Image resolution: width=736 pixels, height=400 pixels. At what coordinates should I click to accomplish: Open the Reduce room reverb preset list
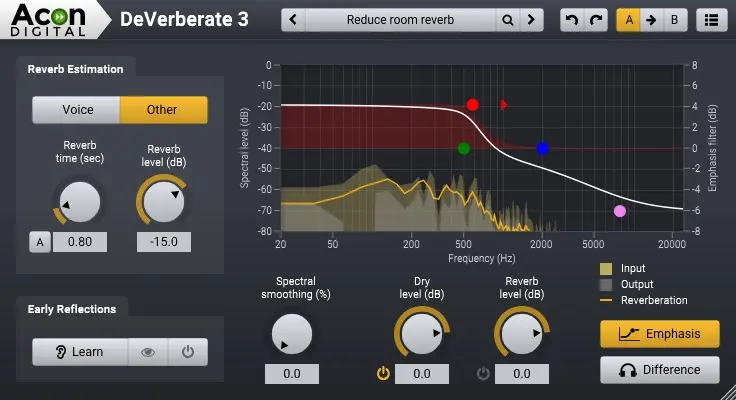click(400, 20)
